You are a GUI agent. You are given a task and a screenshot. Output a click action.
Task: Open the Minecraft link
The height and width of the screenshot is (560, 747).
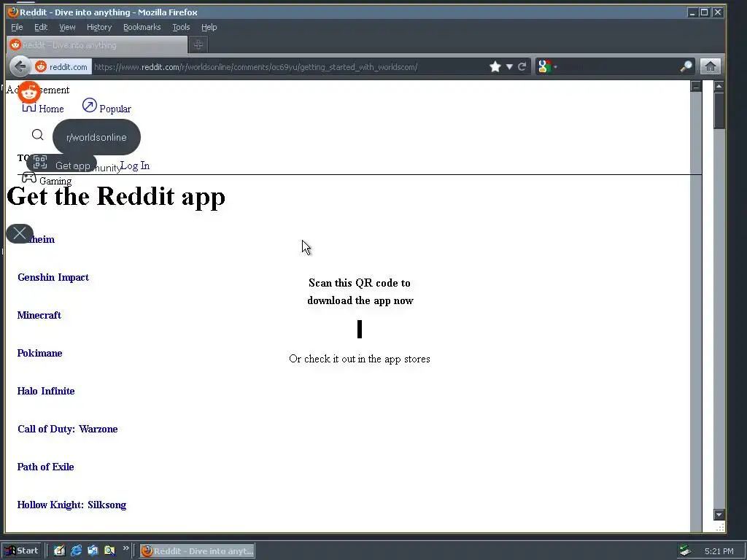[x=39, y=315]
